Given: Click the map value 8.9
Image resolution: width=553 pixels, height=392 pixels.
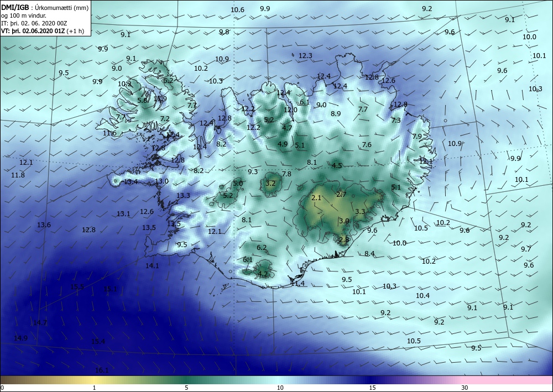Looking at the screenshot, I should tap(336, 113).
